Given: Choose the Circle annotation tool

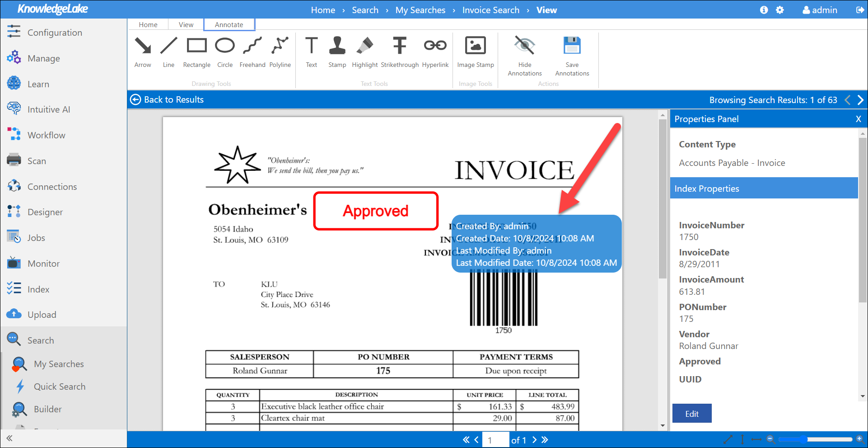Looking at the screenshot, I should point(225,52).
